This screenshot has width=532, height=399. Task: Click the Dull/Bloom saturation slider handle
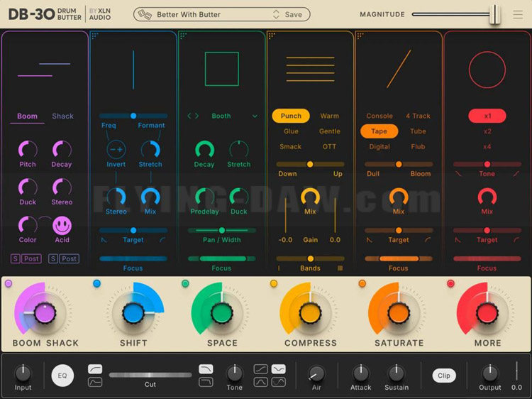(399, 164)
